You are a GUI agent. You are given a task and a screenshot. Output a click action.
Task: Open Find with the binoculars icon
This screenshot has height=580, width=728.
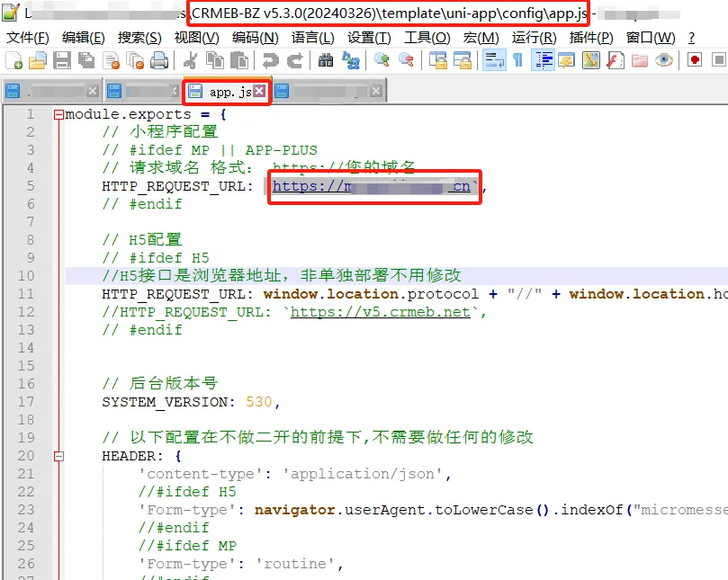point(326,60)
